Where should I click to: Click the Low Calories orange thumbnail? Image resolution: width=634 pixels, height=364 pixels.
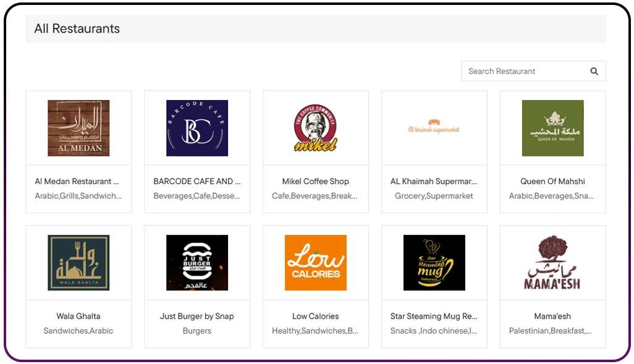315,262
